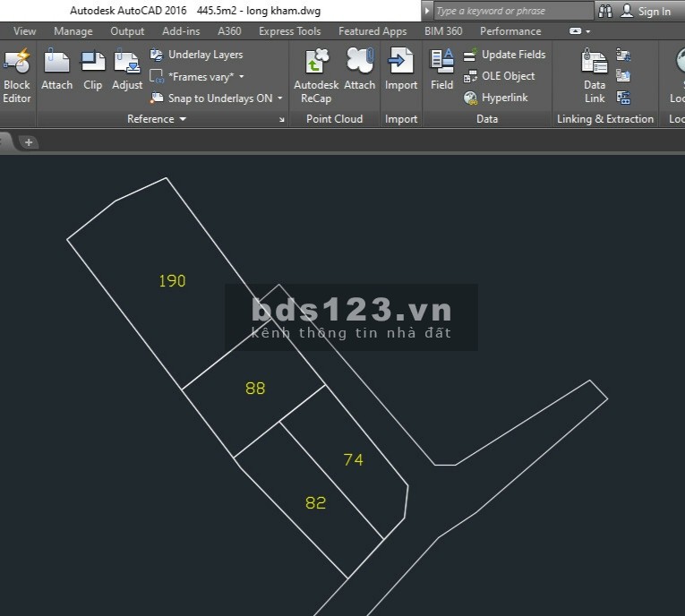Add a new drawing tab with plus
The width and height of the screenshot is (685, 616).
[29, 142]
